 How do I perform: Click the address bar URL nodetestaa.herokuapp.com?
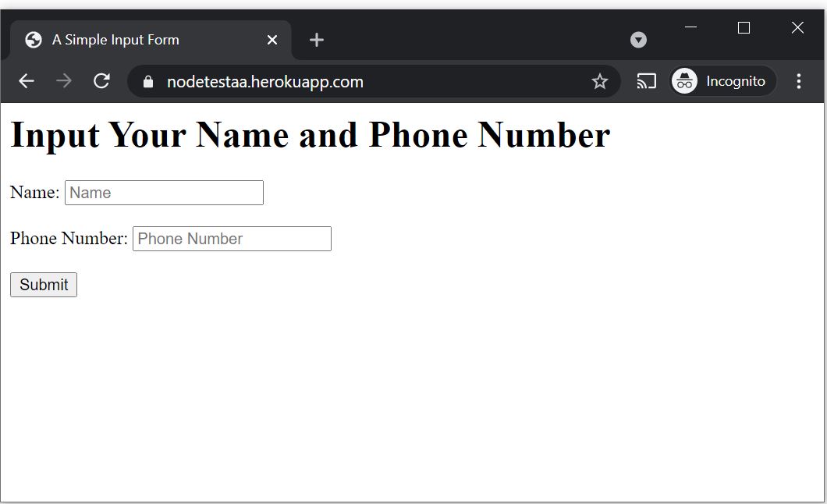(x=264, y=82)
